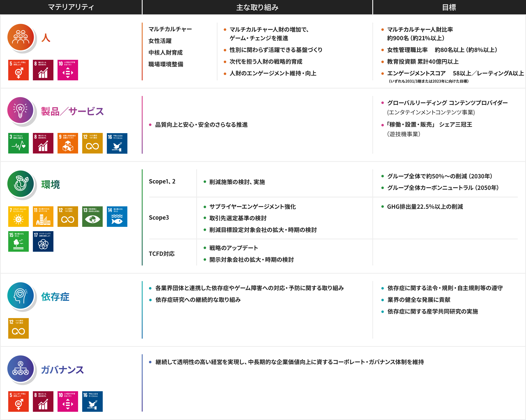Click サプライヤーエンゲージメント強化 bullet
Image resolution: width=526 pixels, height=420 pixels.
[x=253, y=207]
